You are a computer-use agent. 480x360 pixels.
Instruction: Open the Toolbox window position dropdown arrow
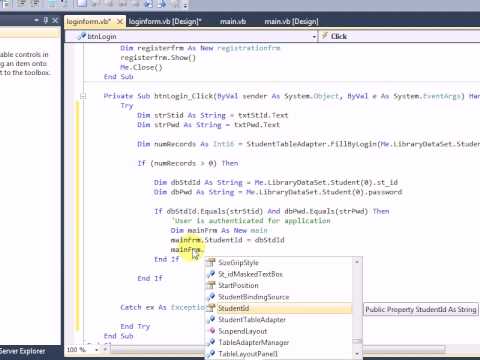37,21
